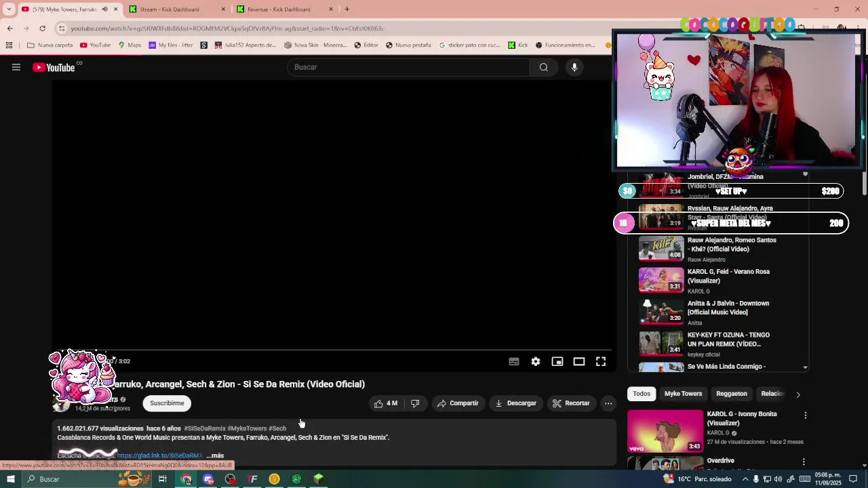The image size is (868, 488).
Task: Click the URL address bar
Action: (x=227, y=28)
